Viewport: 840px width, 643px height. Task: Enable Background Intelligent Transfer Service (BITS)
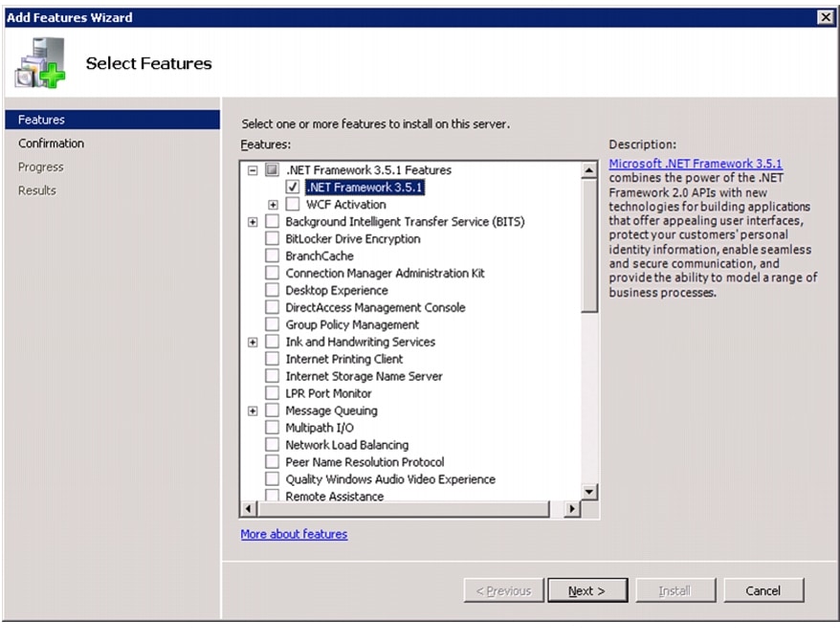pyautogui.click(x=272, y=221)
